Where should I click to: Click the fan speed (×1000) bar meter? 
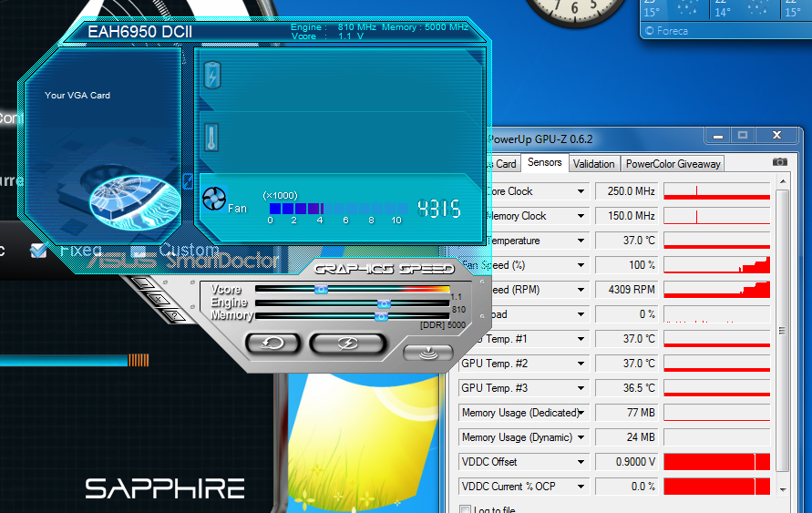pos(338,209)
